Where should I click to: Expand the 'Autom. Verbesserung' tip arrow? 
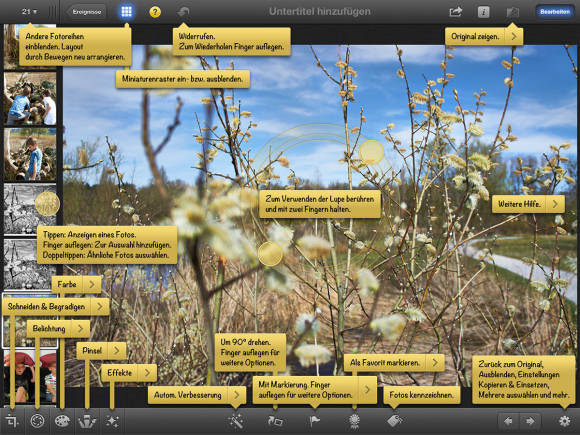pyautogui.click(x=237, y=395)
